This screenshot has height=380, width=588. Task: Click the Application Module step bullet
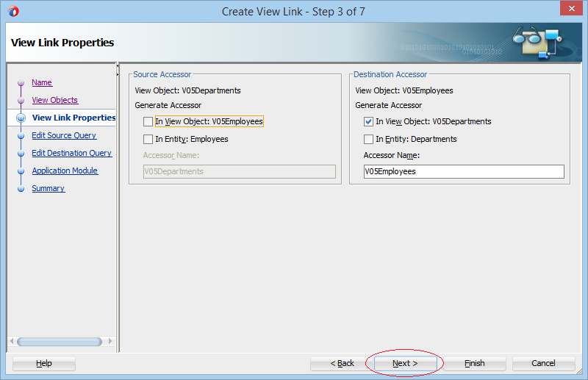tap(21, 171)
